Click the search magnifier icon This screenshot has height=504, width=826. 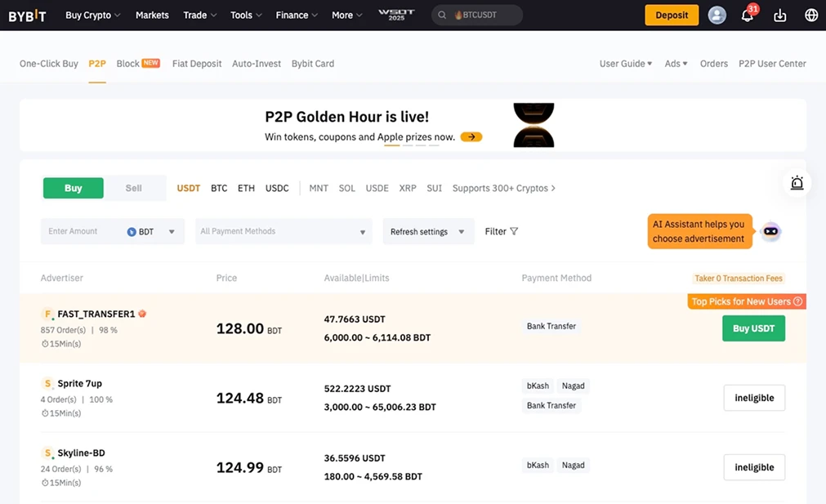tap(442, 15)
